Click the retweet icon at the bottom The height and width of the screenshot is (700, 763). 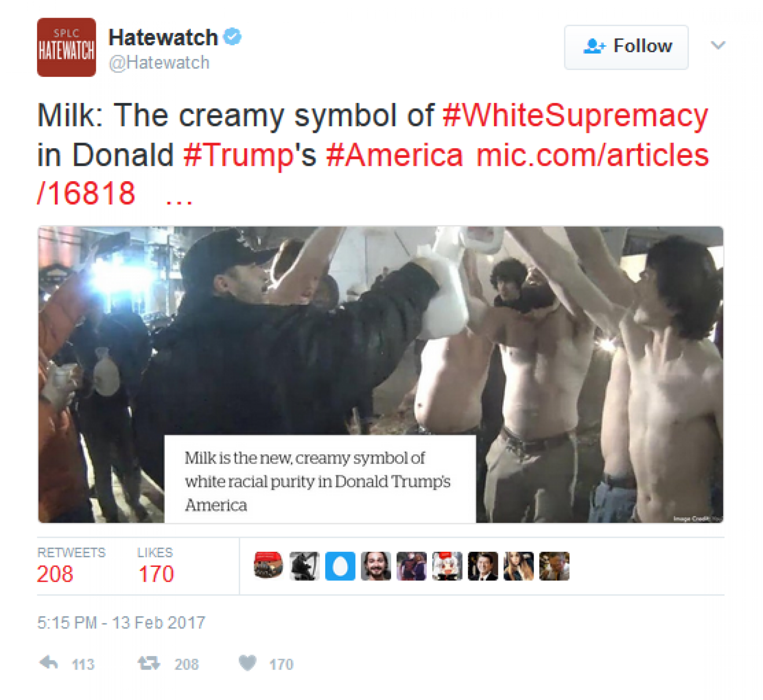pyautogui.click(x=149, y=663)
